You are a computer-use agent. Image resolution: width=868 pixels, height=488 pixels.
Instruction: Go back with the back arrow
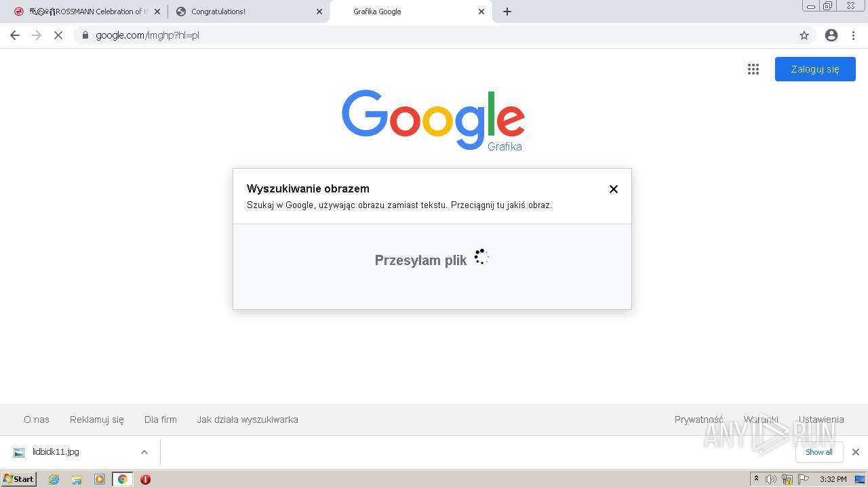tap(15, 35)
